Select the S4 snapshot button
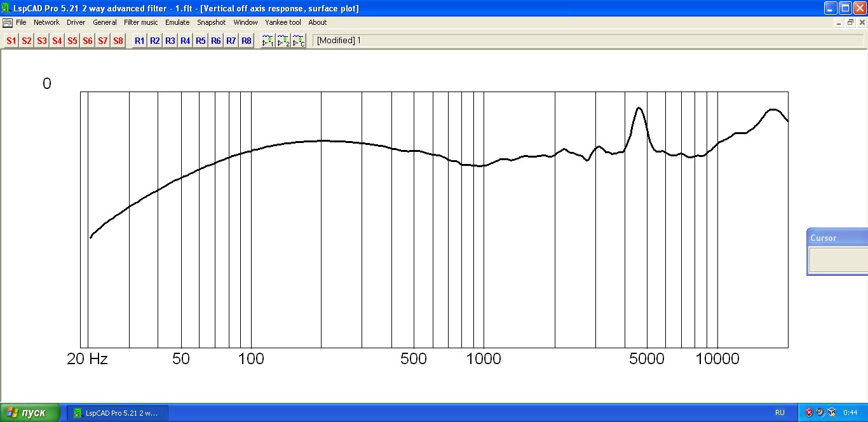The image size is (868, 422). [x=57, y=41]
